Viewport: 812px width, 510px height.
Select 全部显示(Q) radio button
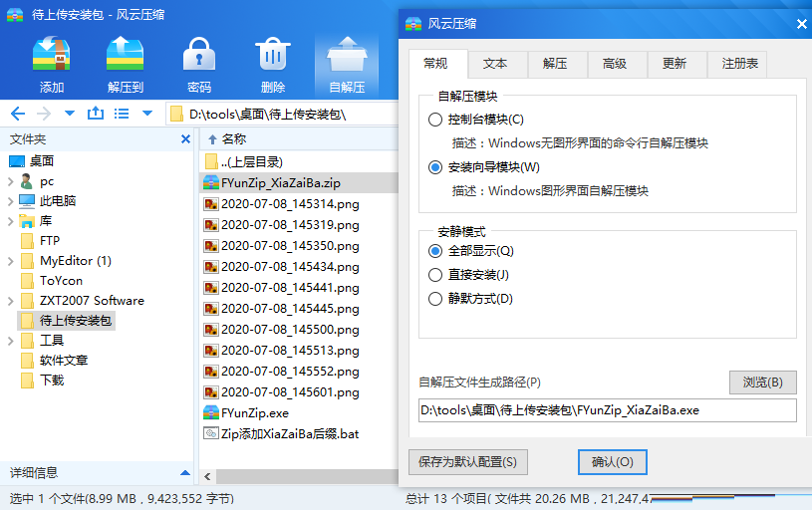click(435, 251)
